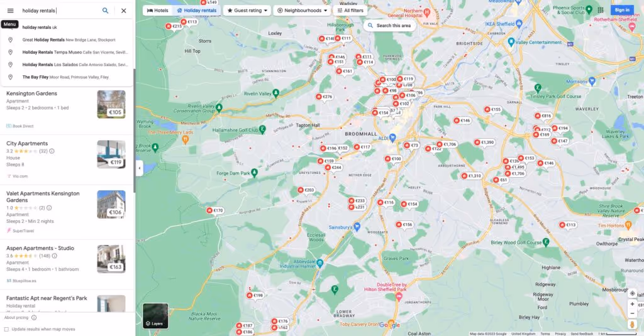Select the €276 map price pin
Viewport: 644px width, 336px height.
pyautogui.click(x=324, y=97)
